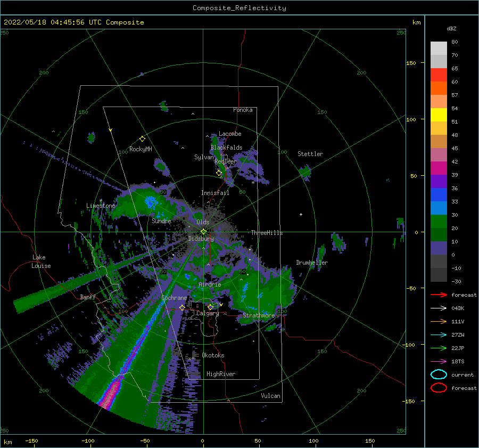Click the Drumheller town label

click(x=312, y=263)
